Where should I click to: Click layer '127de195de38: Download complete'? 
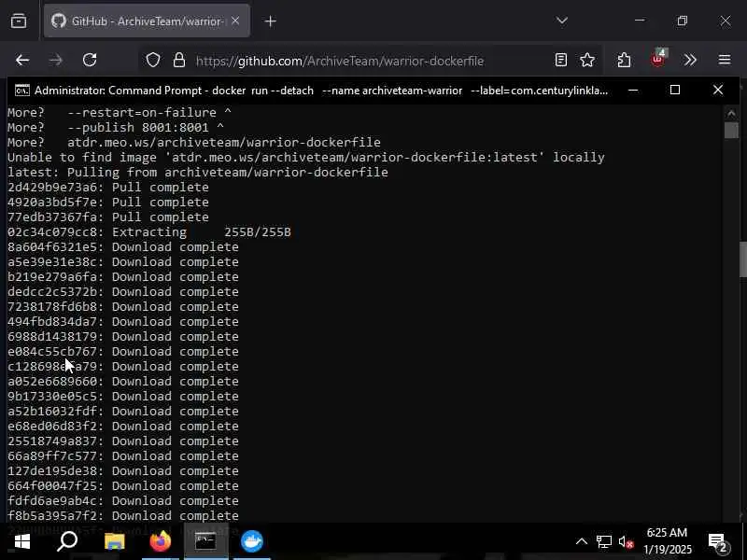coord(123,470)
